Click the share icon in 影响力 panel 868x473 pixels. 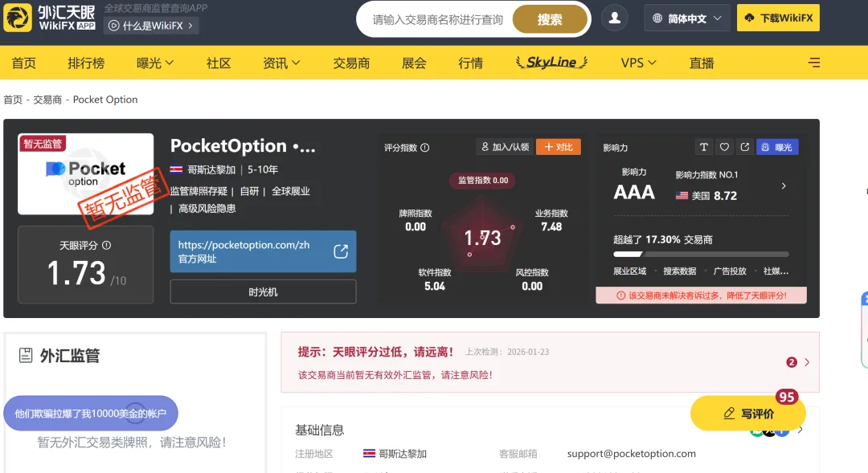click(x=744, y=147)
